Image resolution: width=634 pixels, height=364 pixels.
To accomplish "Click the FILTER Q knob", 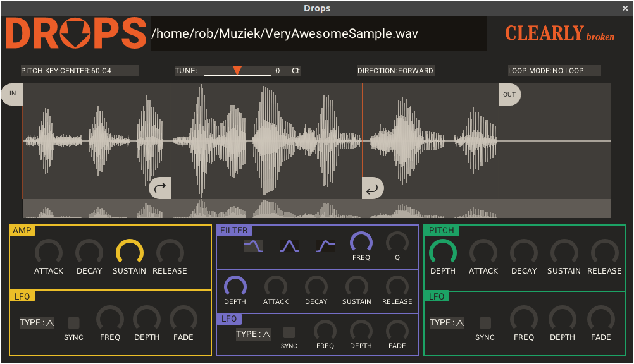I will (x=397, y=242).
